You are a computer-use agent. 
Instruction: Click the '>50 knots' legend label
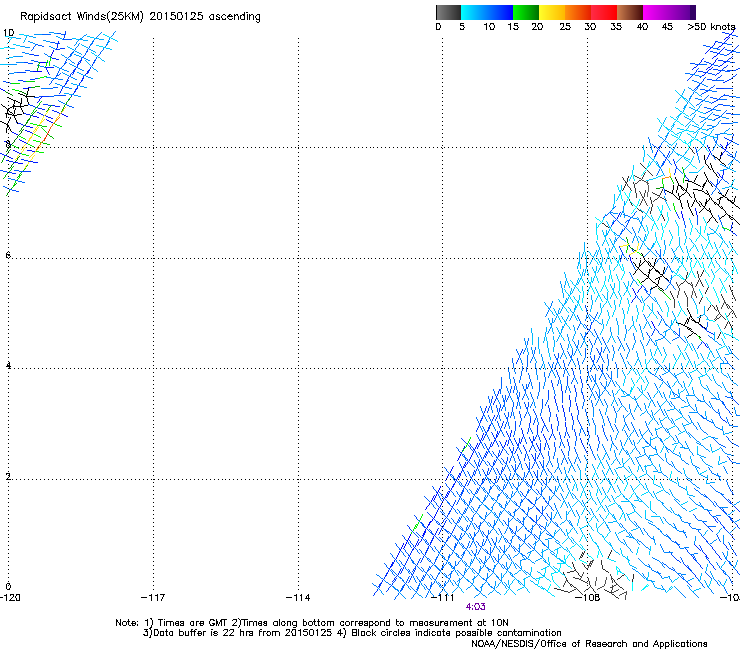(712, 27)
